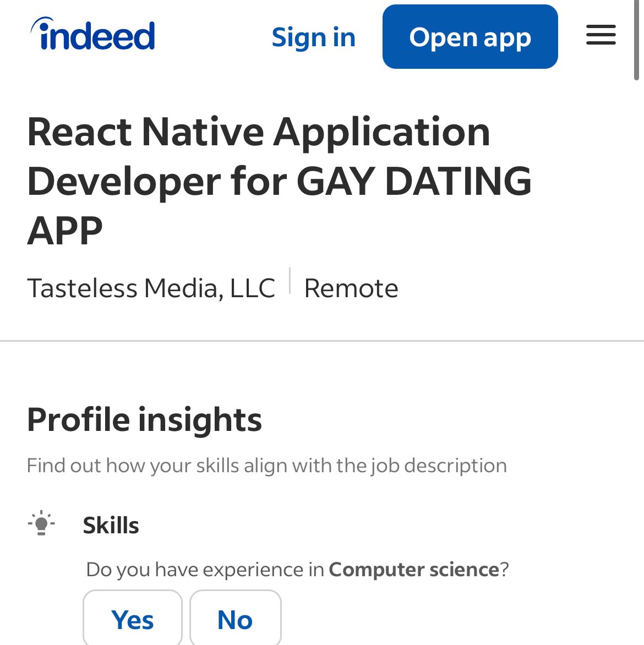The height and width of the screenshot is (645, 644).
Task: Click the job title heading
Action: (280, 181)
